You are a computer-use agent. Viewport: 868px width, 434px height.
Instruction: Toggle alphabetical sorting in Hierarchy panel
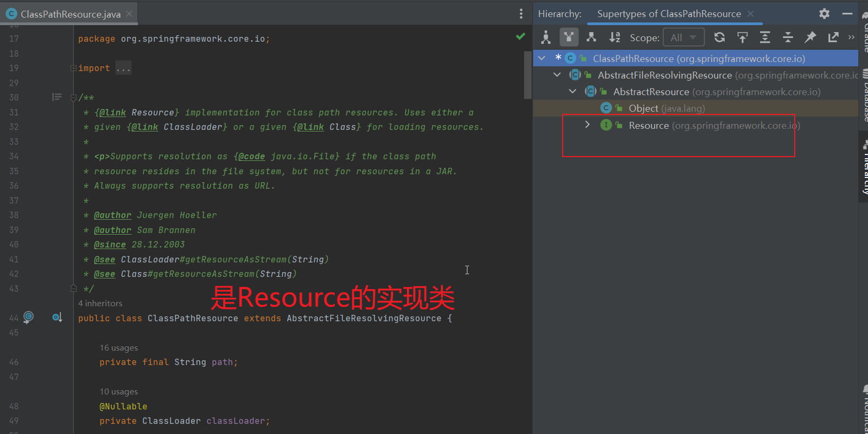(x=614, y=37)
